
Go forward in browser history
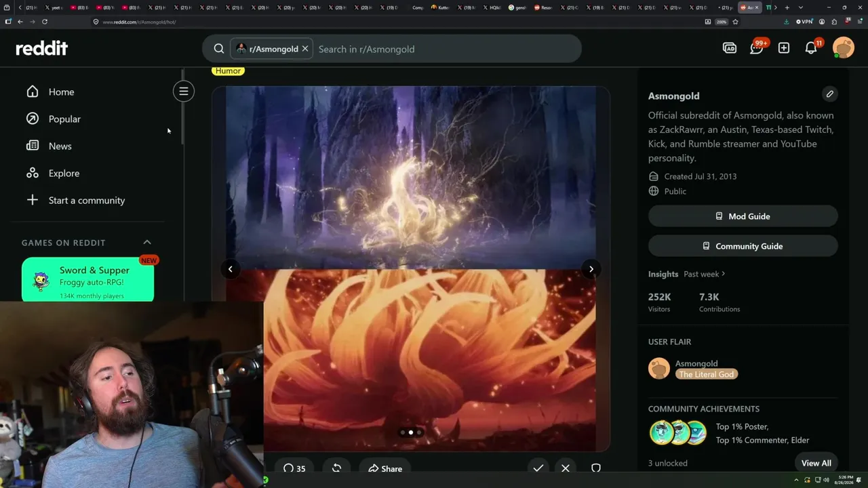pyautogui.click(x=32, y=22)
